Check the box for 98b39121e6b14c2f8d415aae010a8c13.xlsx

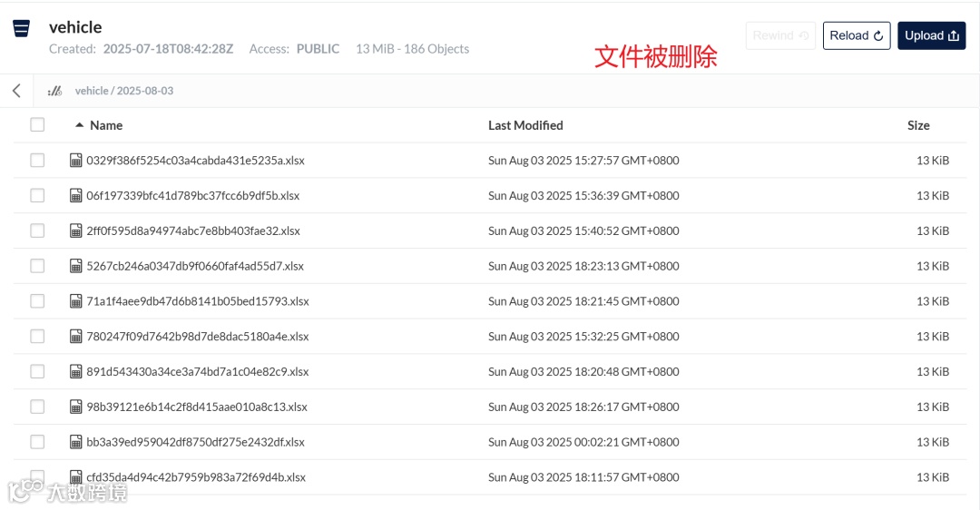click(x=37, y=407)
